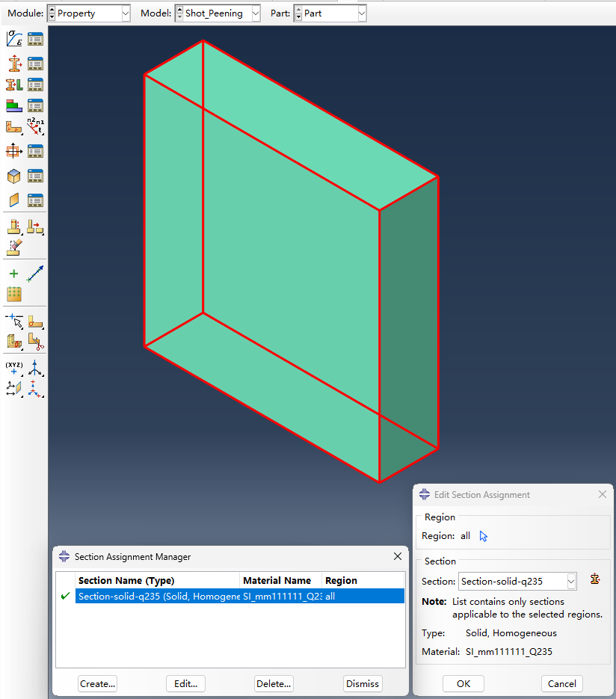Click the SI_mm111111_Q2 material cell in the table
Viewport: 616px width, 699px height.
coord(283,596)
